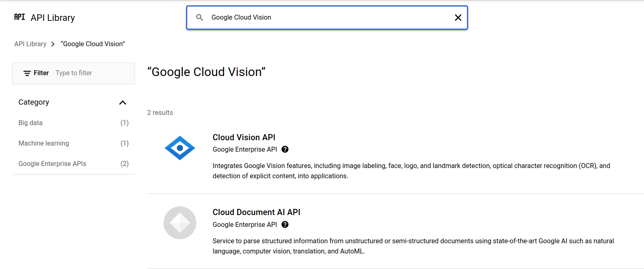Clear the search with the X icon
644x269 pixels.
(x=458, y=18)
